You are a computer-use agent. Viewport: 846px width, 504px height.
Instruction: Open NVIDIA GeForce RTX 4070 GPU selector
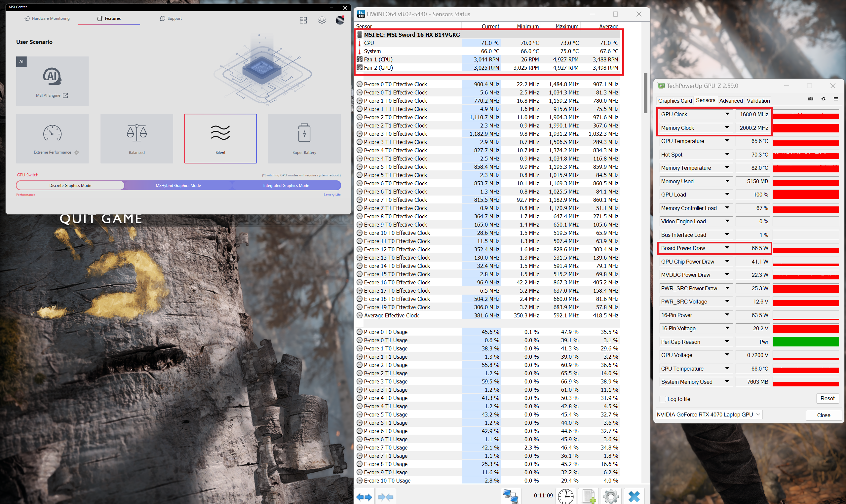(x=709, y=414)
